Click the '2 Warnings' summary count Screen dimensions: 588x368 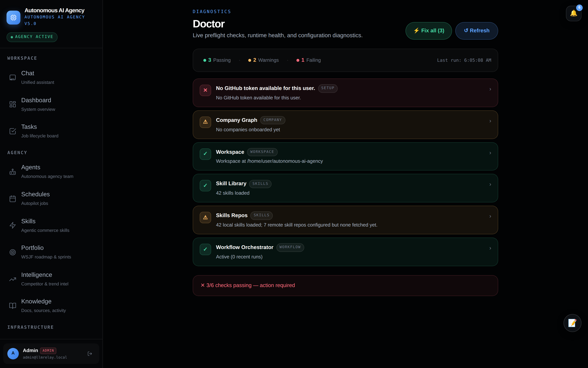[263, 60]
